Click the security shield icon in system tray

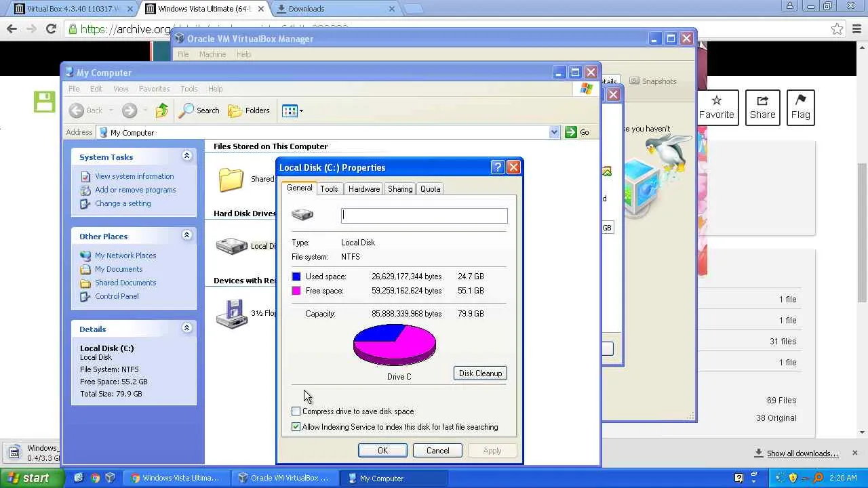793,478
